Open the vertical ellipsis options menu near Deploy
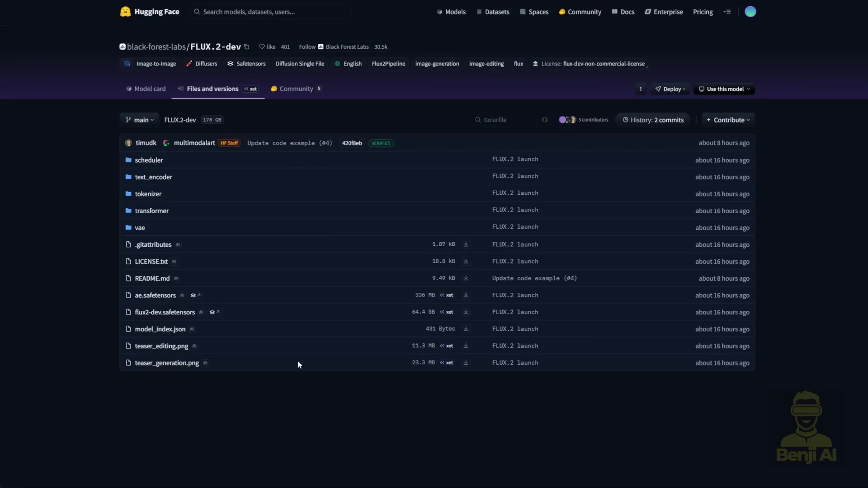This screenshot has height=488, width=868. [640, 89]
